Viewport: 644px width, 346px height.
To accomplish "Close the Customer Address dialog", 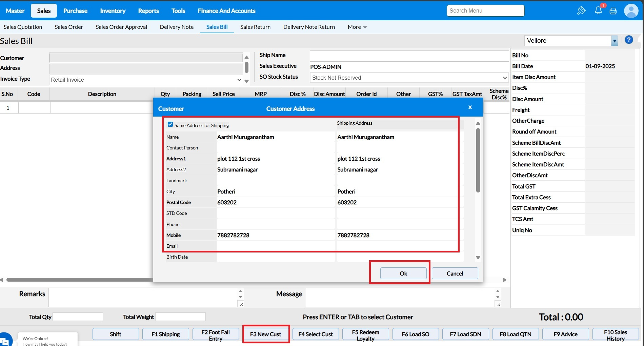I will pos(470,107).
